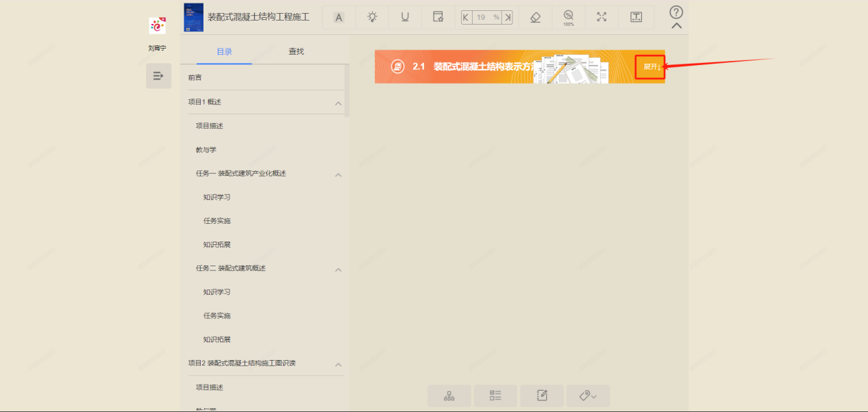Viewport: 868px width, 412px height.
Task: Collapse the '项目1 概述' tree section
Action: pos(338,103)
